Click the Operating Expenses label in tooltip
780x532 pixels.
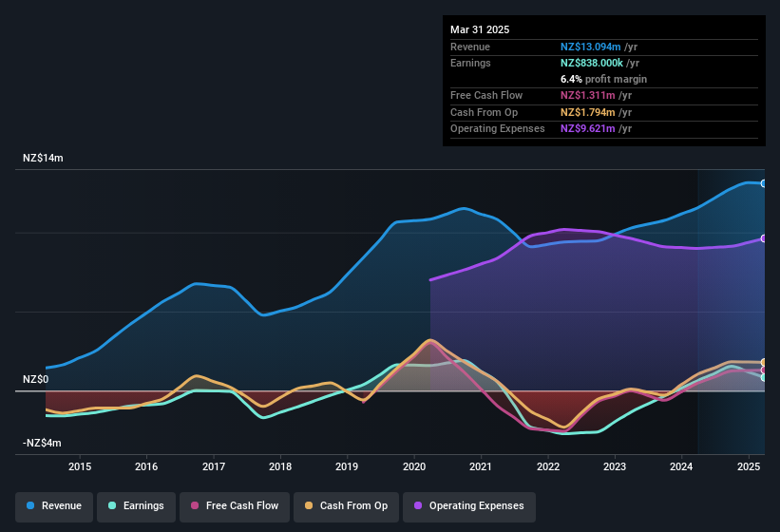(x=498, y=129)
